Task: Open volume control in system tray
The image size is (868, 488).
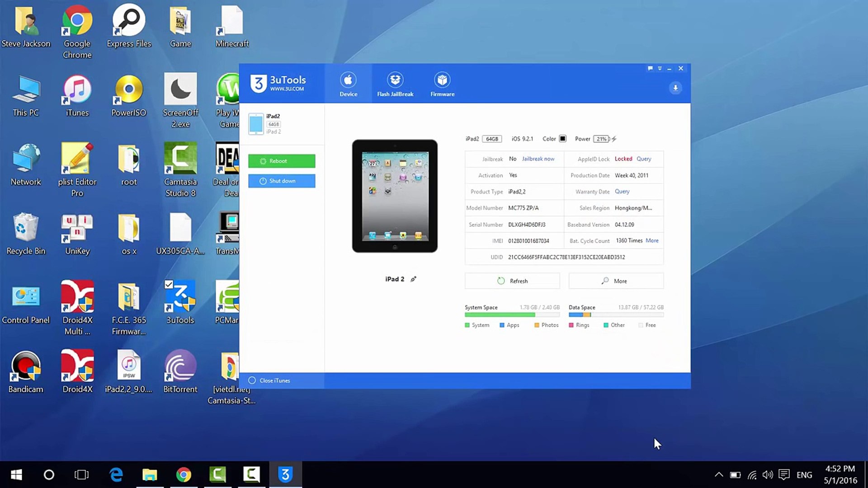Action: [x=768, y=475]
